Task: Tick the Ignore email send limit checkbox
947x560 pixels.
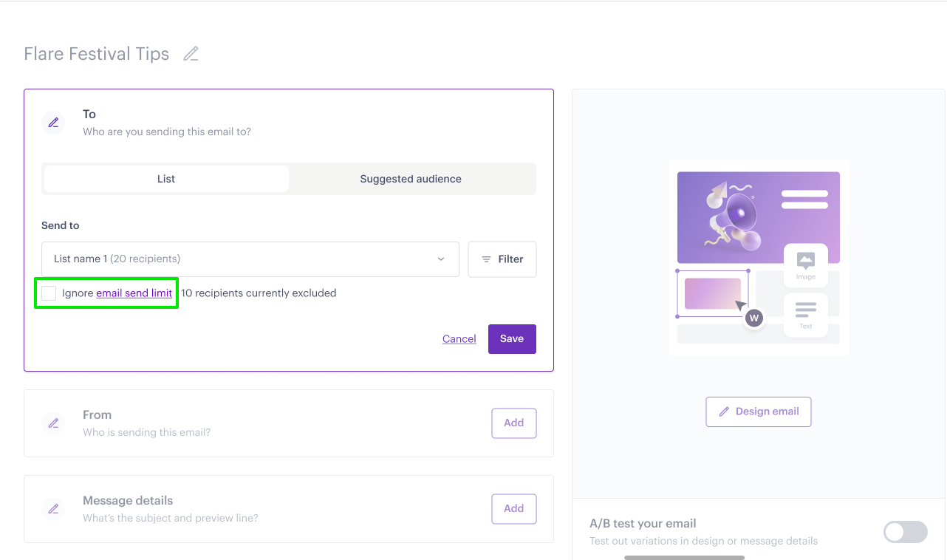Action: [49, 293]
